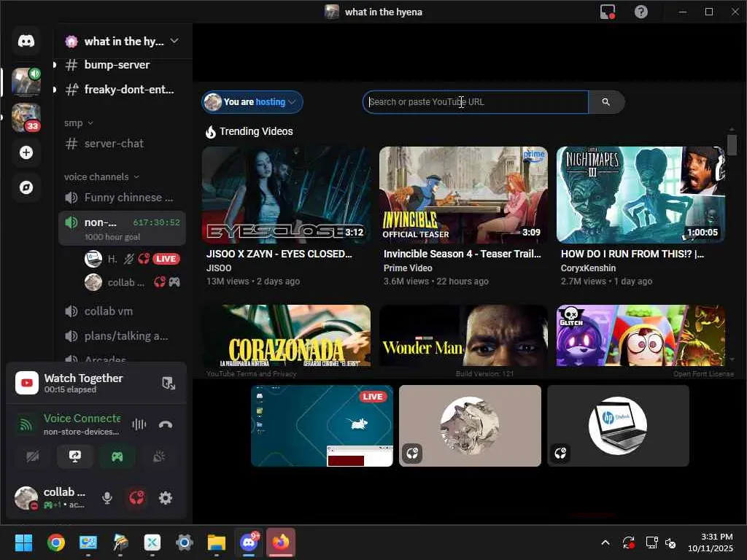This screenshot has height=560, width=747.
Task: Select server icon with 33 notifications badge
Action: (26, 117)
